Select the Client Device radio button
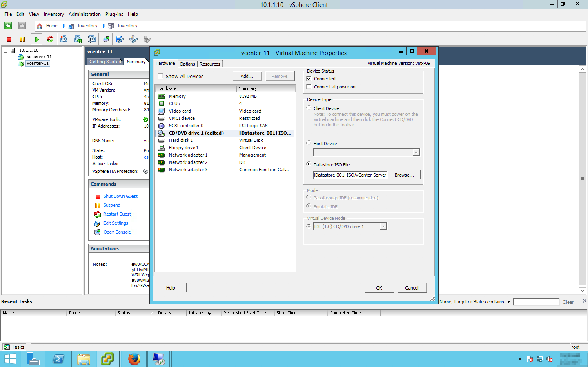 pyautogui.click(x=308, y=108)
